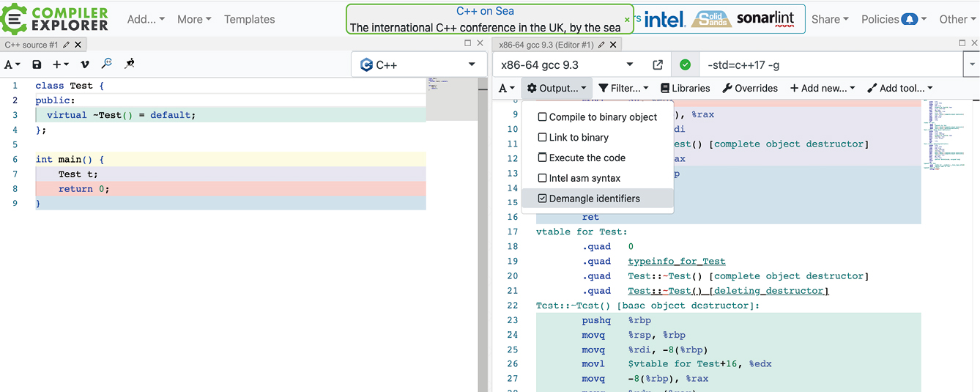Expand the Filter options dropdown

(624, 88)
